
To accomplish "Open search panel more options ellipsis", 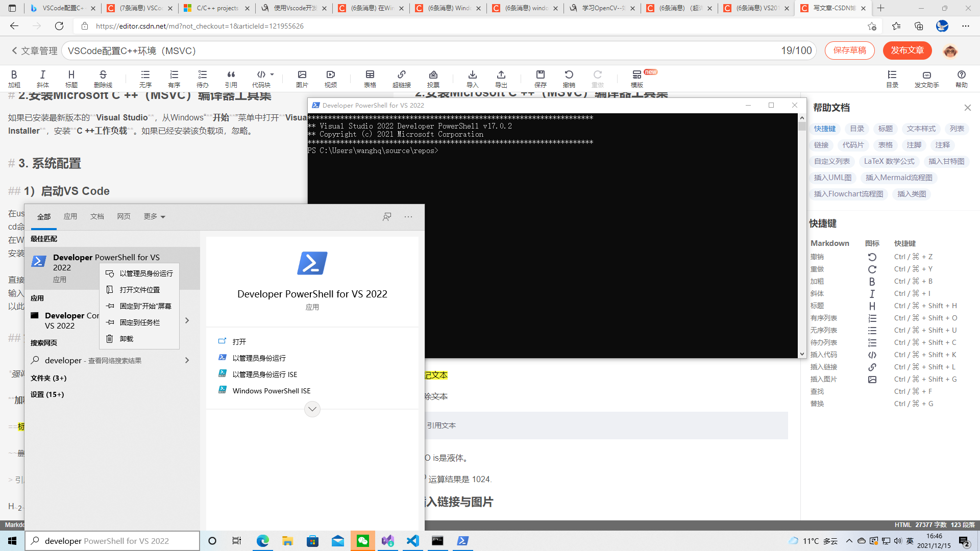I will click(x=408, y=217).
